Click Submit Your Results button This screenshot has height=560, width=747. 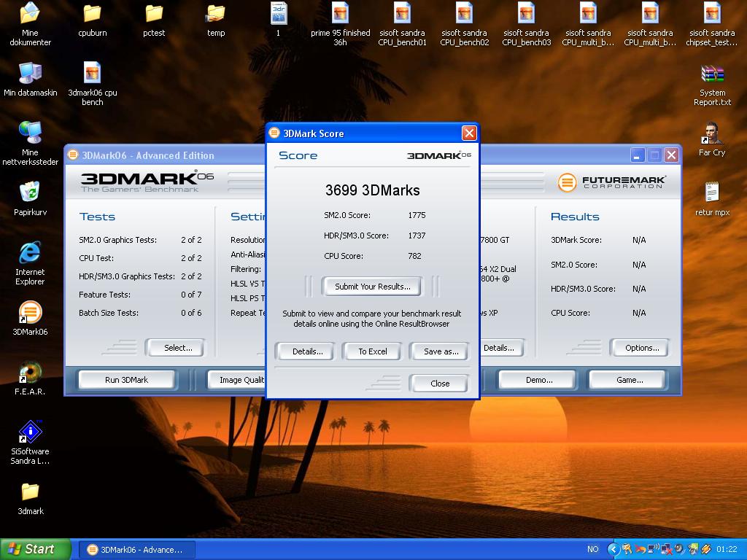pyautogui.click(x=372, y=287)
